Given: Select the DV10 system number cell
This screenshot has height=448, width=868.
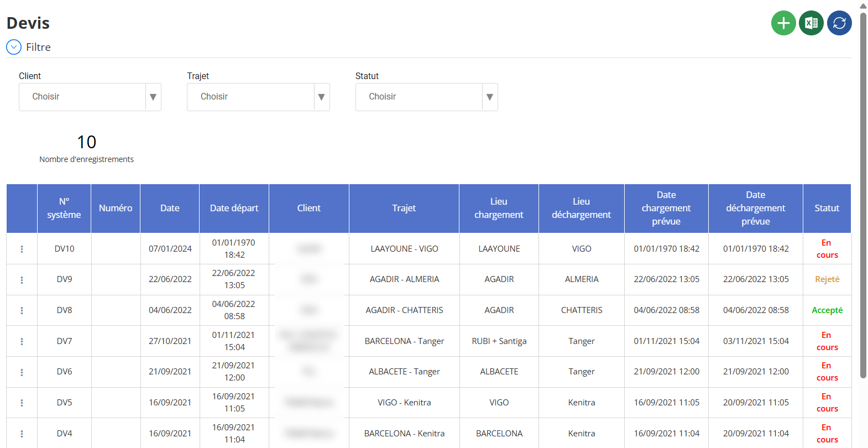Looking at the screenshot, I should tap(64, 249).
